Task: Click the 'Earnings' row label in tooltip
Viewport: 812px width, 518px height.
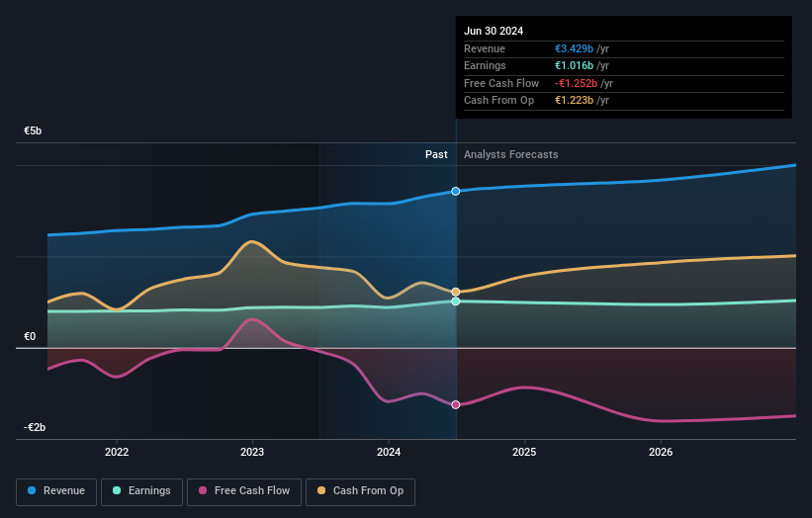Action: pyautogui.click(x=485, y=65)
